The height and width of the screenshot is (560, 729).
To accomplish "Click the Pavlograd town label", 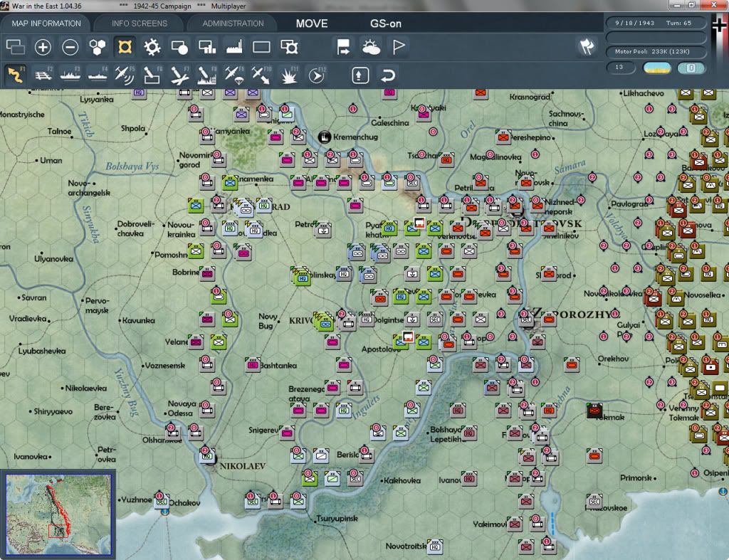I will (x=629, y=204).
